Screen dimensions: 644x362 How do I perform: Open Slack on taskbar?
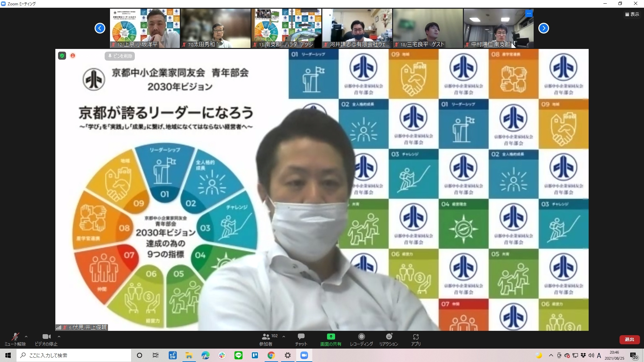click(222, 355)
